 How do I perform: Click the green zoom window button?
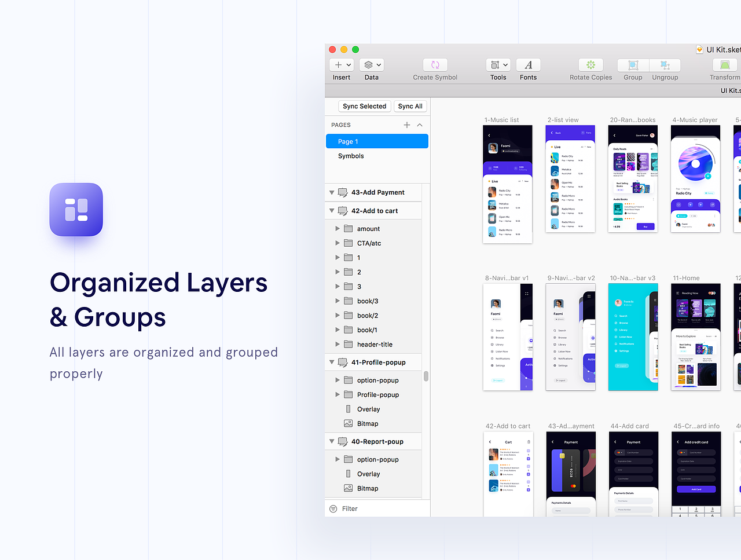click(355, 50)
